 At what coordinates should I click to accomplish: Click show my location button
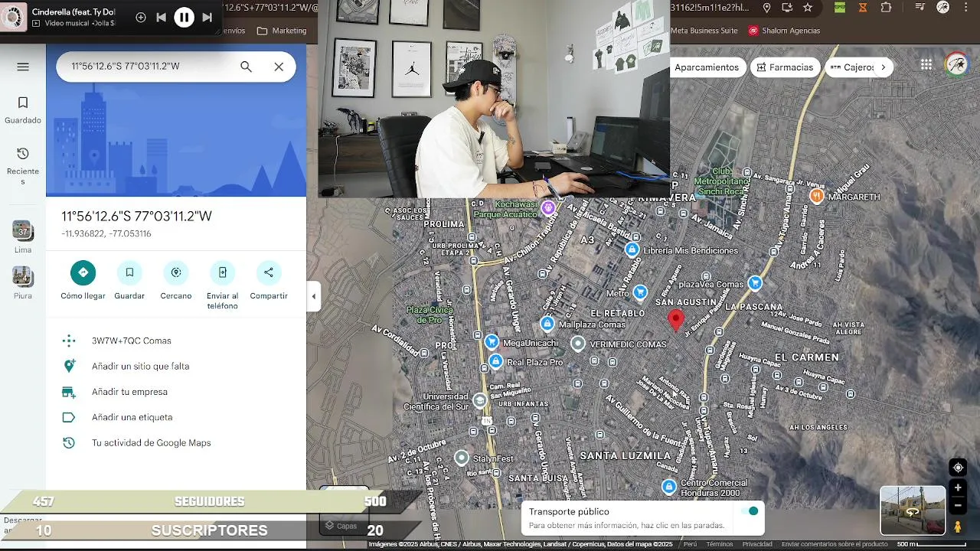958,468
